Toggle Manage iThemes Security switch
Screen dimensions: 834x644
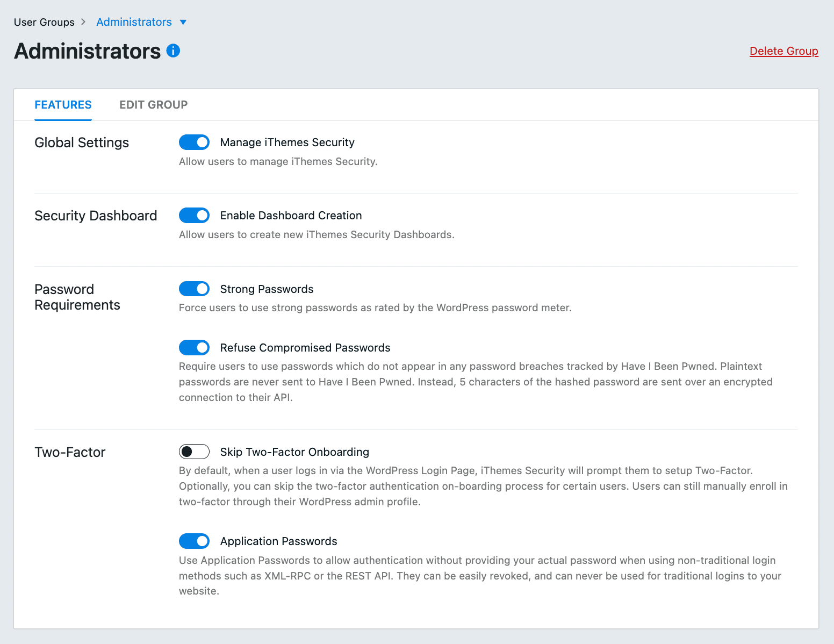click(194, 142)
